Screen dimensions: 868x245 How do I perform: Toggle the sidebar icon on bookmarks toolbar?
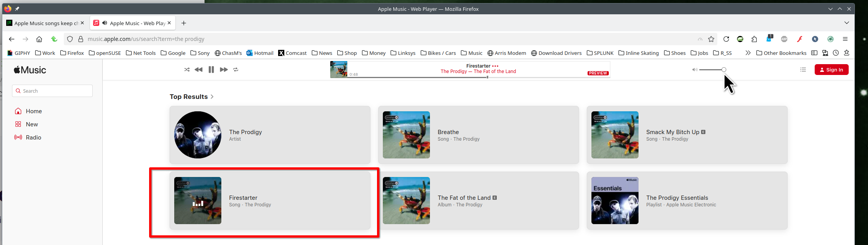coord(814,53)
